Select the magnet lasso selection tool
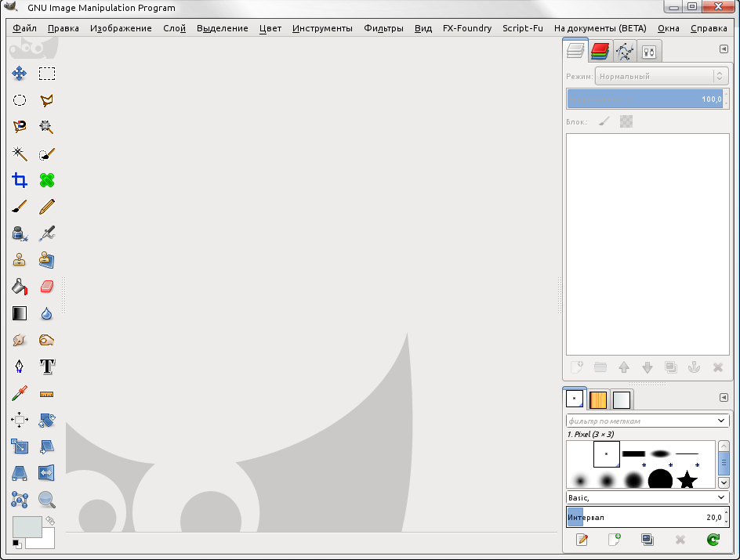Screen dimensions: 740x560 click(20, 126)
